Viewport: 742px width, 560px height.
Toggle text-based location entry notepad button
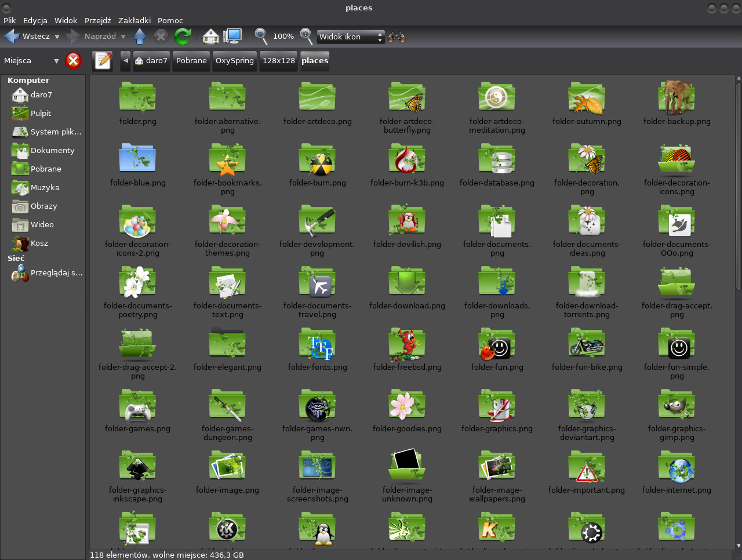(x=103, y=61)
